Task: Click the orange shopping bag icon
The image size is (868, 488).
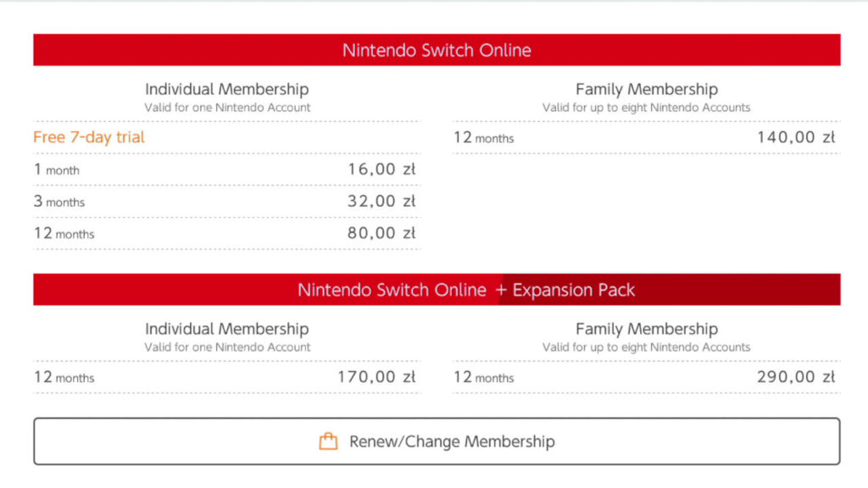Action: click(330, 441)
